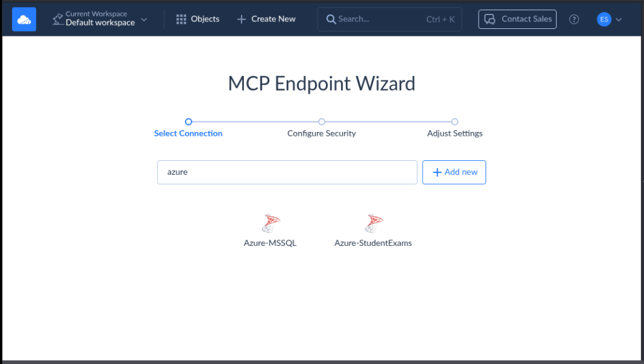The height and width of the screenshot is (364, 644).
Task: Open the Create New menu
Action: coord(265,19)
